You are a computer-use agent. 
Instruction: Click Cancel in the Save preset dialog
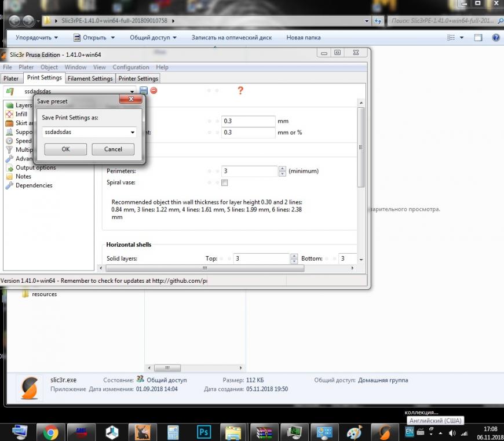pos(113,149)
